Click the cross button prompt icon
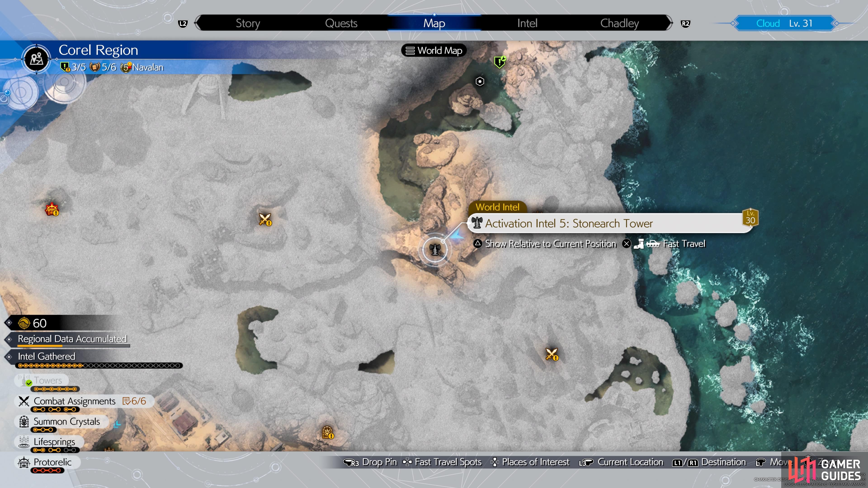Image resolution: width=868 pixels, height=488 pixels. pos(626,244)
